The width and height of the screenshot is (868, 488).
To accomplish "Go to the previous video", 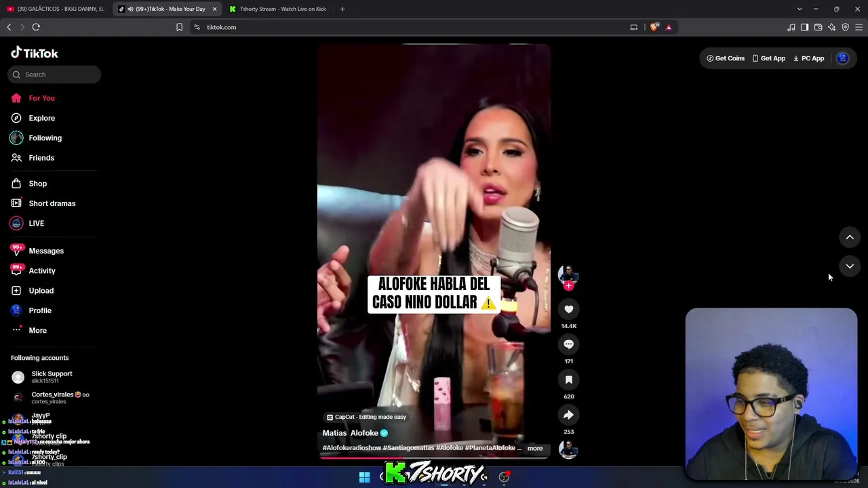I will [850, 237].
